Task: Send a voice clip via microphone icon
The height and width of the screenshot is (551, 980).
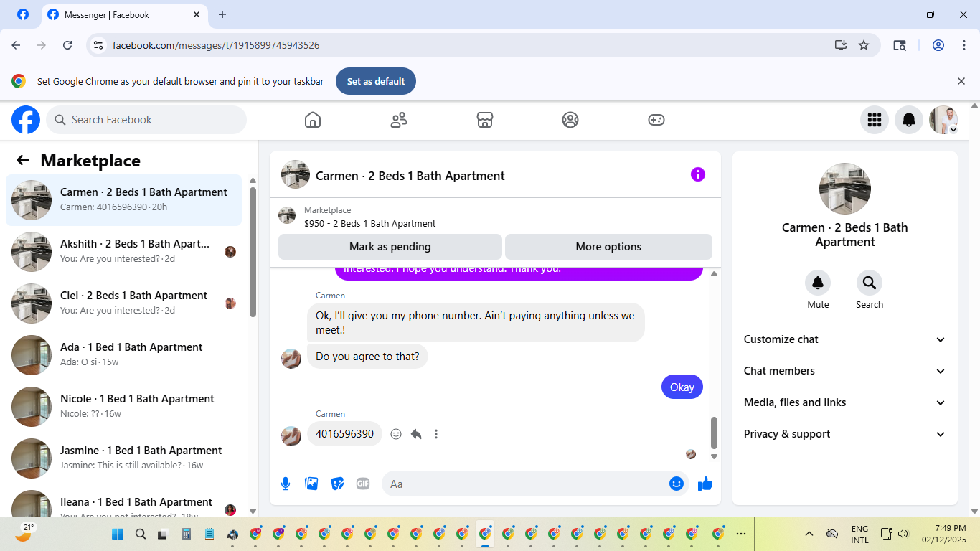Action: [x=286, y=484]
